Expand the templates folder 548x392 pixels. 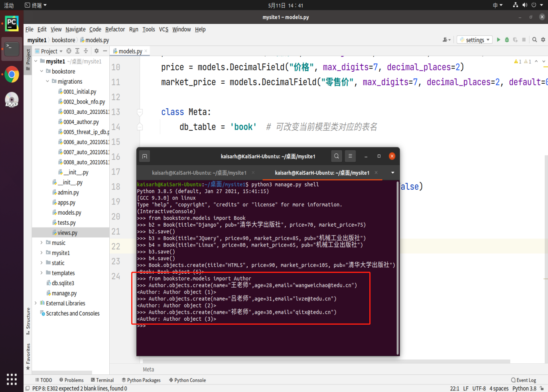[41, 273]
